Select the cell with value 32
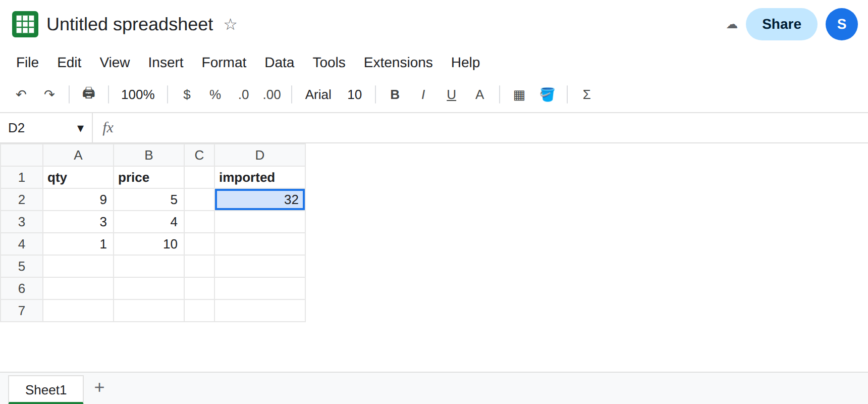Image resolution: width=868 pixels, height=404 pixels. point(260,199)
